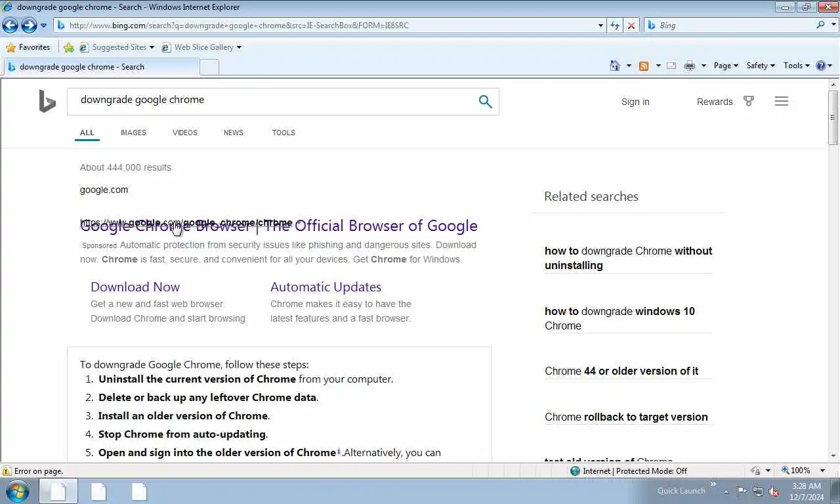840x504 pixels.
Task: Select the 'downgrade google chrome - Search' tab
Action: (101, 67)
